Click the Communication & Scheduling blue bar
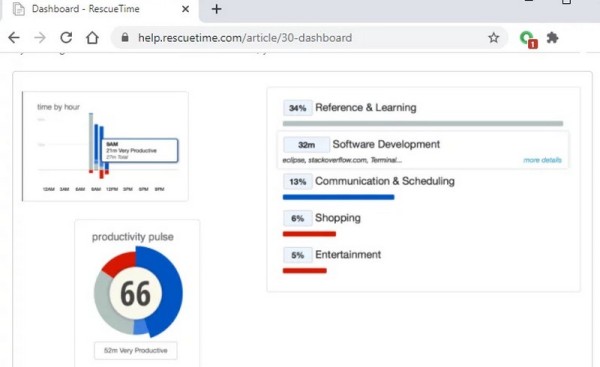Screen dimensions: 600x367 point(338,197)
